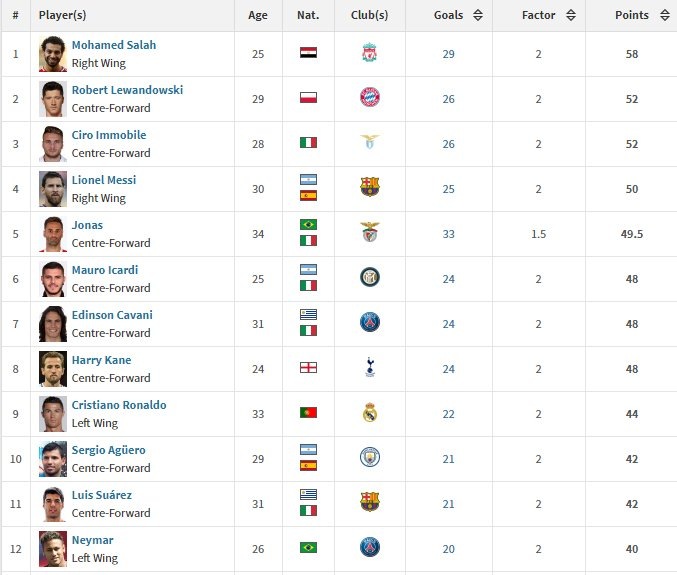Screen dimensions: 677x575
Task: Click the Portugal flag in Ronaldo's row
Action: coord(308,413)
